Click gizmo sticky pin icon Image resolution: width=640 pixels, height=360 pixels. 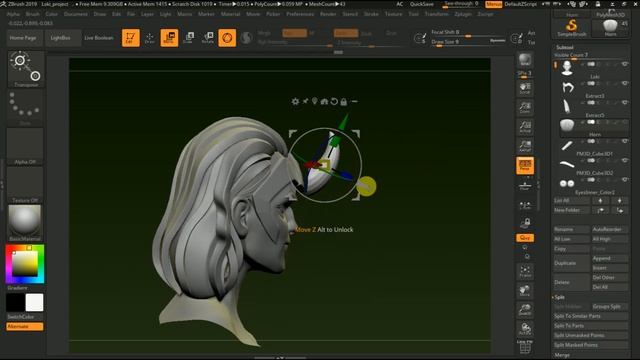tap(305, 101)
